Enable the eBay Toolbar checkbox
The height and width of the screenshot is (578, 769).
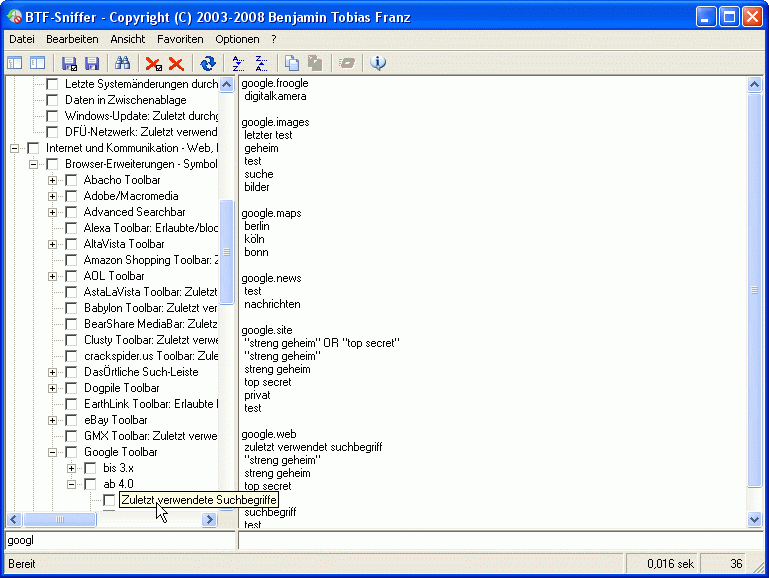(x=71, y=420)
